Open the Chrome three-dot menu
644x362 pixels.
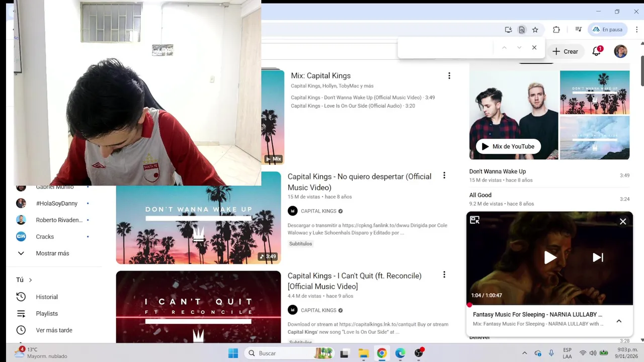coord(636,30)
